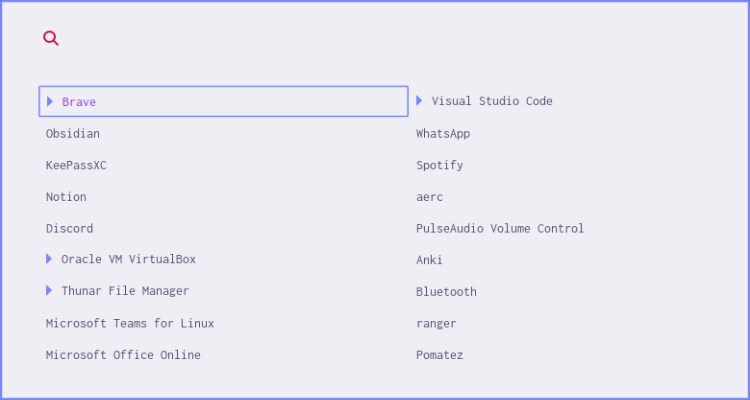
Task: Start Spotify from the launcher
Action: 440,165
